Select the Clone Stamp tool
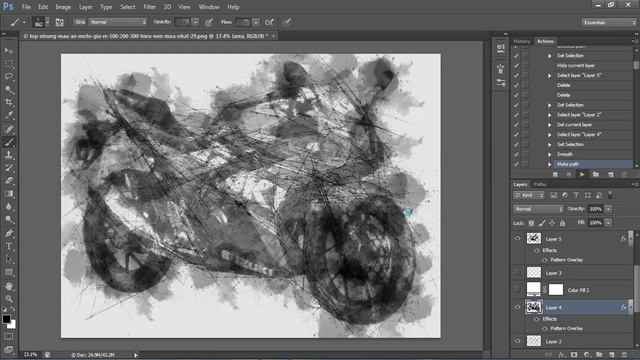The height and width of the screenshot is (360, 640). 9,155
